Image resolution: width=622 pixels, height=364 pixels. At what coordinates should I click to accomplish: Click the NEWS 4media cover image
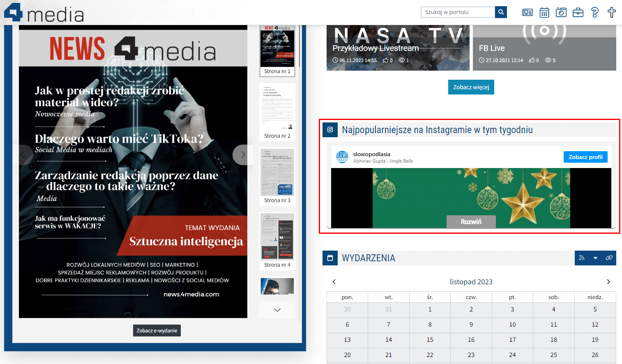click(x=133, y=171)
